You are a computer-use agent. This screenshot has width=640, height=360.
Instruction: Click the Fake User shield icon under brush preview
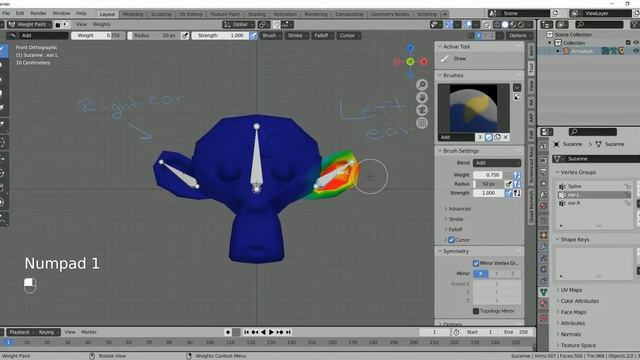pos(489,138)
